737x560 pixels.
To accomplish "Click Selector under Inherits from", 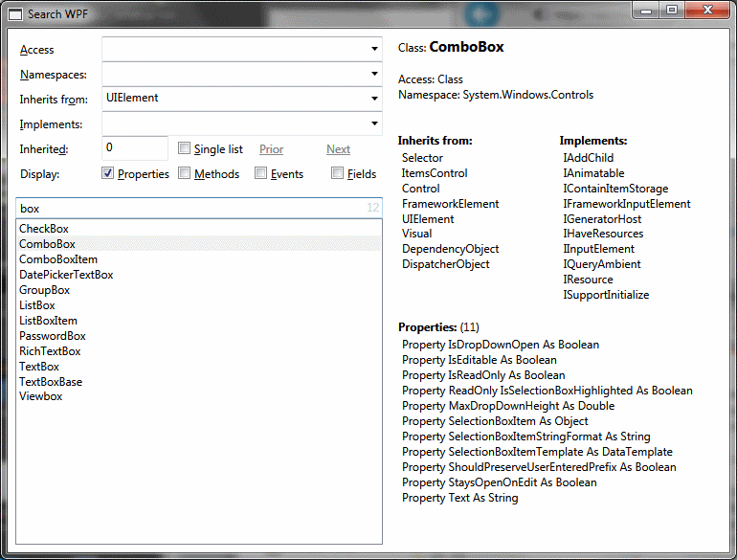I will tap(422, 158).
